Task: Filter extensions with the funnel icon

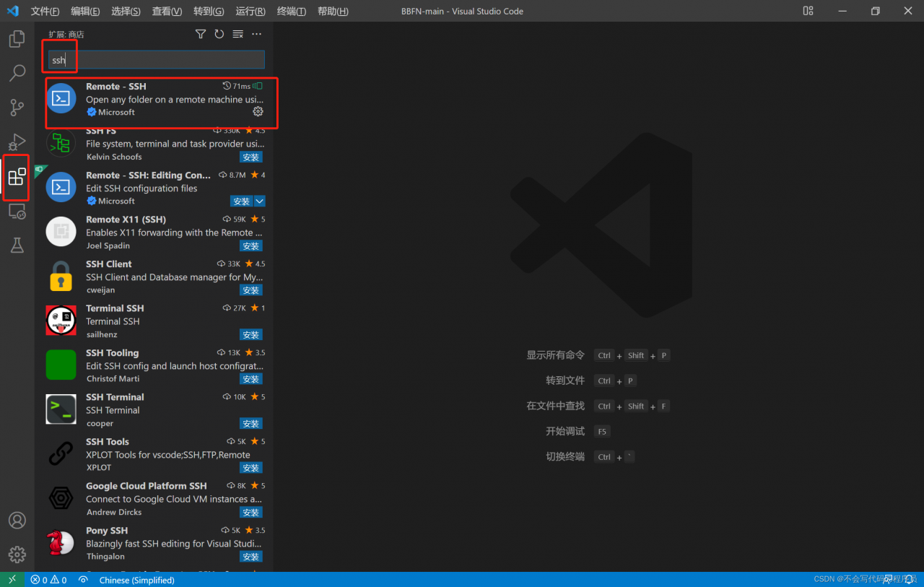Action: coord(201,34)
